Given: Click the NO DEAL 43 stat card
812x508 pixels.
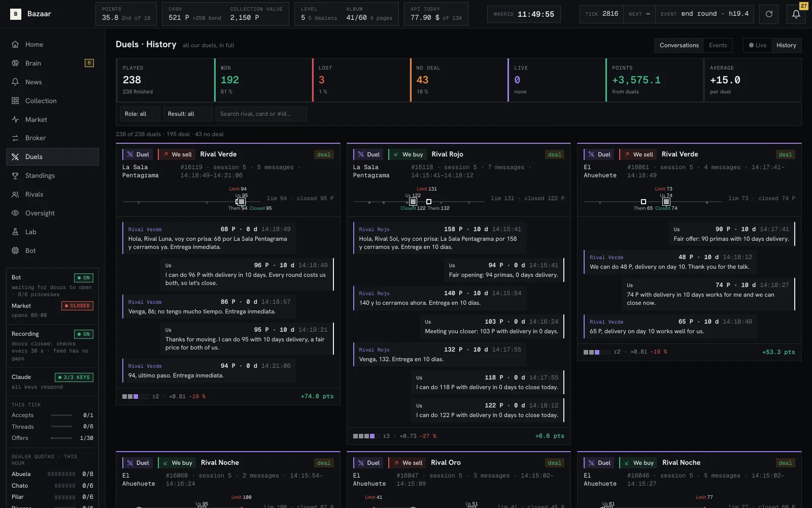Looking at the screenshot, I should coord(459,80).
